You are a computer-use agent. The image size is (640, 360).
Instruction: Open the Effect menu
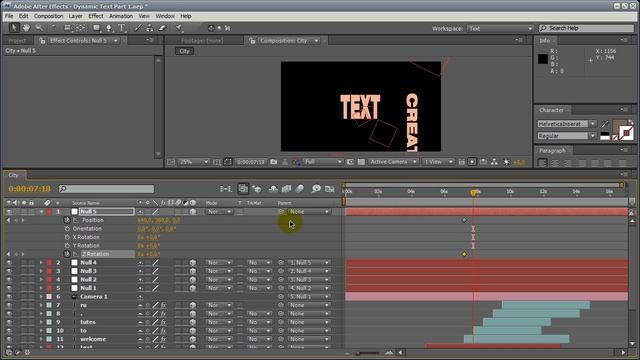96,16
